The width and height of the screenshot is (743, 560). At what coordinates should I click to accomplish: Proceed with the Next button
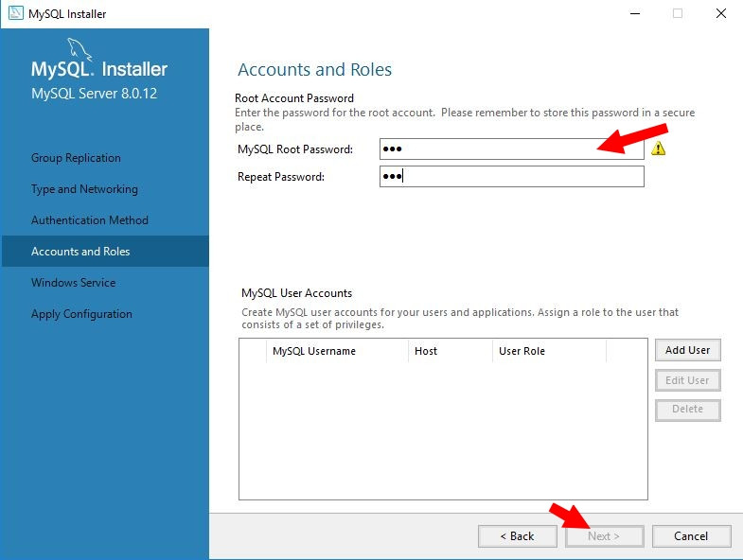(x=604, y=536)
